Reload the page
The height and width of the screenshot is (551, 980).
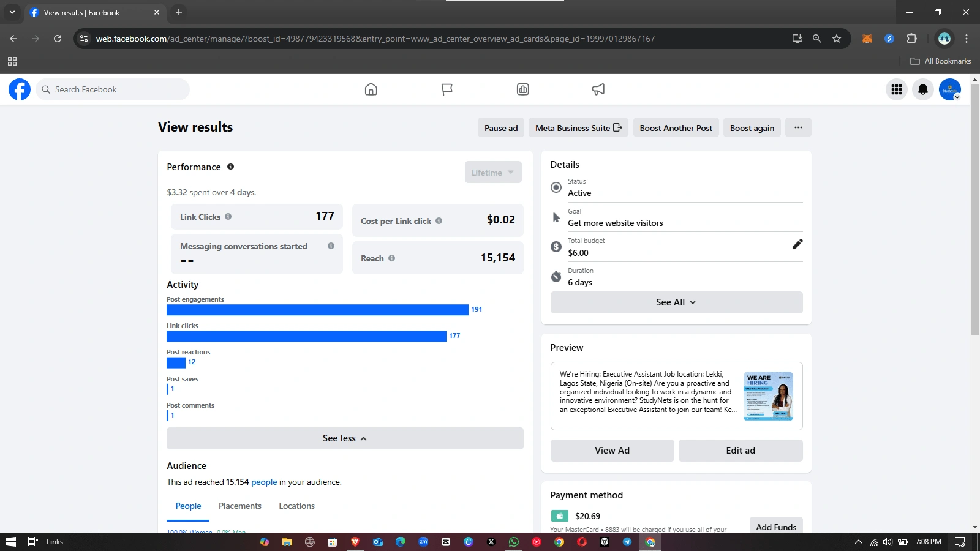tap(58, 39)
